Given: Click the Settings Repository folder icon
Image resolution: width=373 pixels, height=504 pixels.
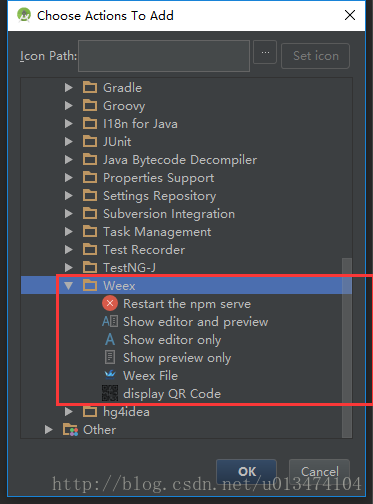Looking at the screenshot, I should click(x=90, y=195).
